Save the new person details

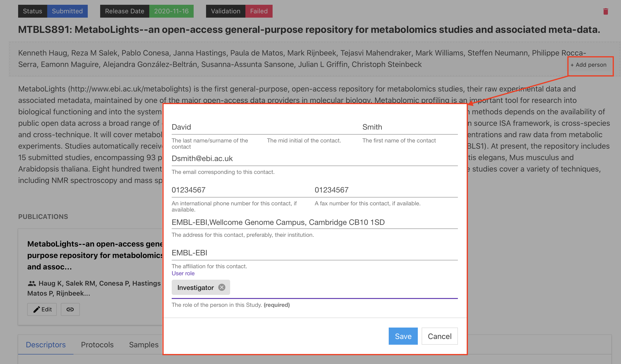click(x=403, y=336)
